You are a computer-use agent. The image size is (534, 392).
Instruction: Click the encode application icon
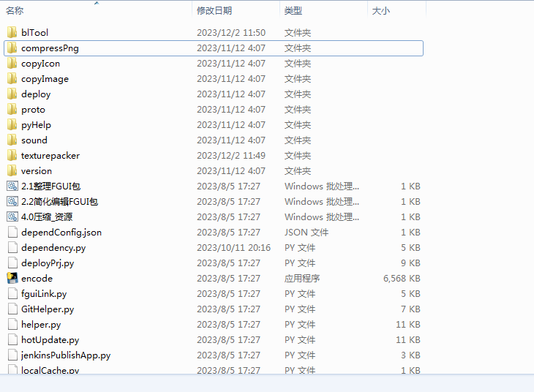click(x=12, y=279)
